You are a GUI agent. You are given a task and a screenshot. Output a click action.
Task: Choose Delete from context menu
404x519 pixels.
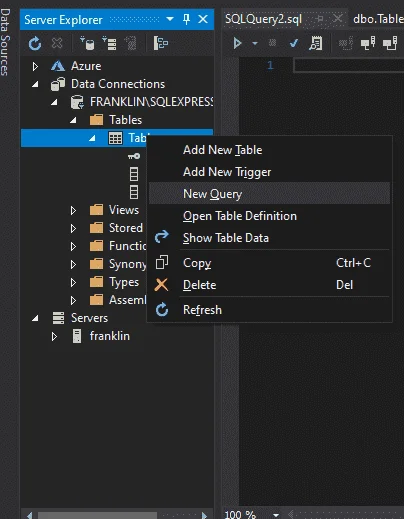coord(269,285)
